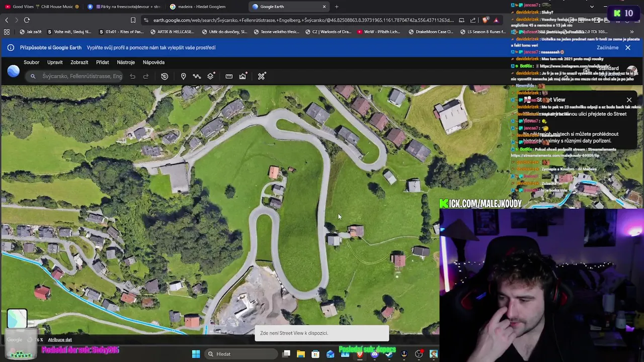Open the Zobrazit menu
The image size is (644, 362).
tap(79, 62)
